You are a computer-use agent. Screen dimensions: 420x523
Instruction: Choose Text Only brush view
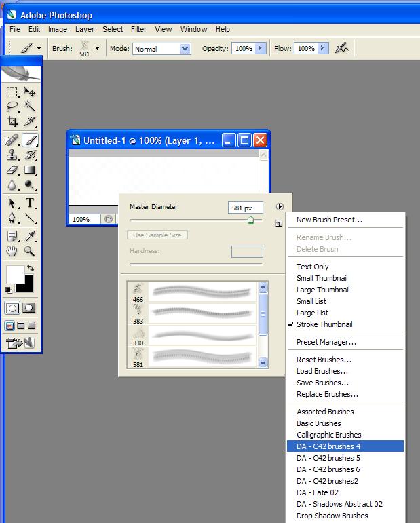(313, 267)
